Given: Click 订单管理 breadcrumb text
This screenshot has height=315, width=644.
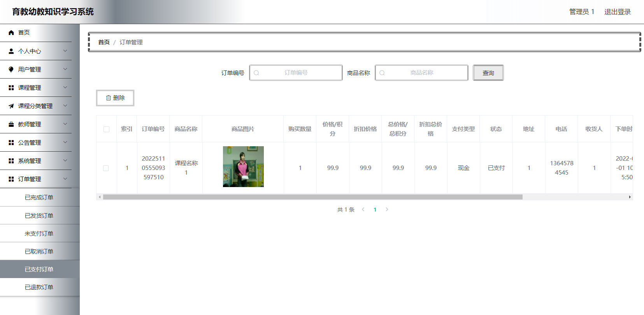Looking at the screenshot, I should point(131,42).
